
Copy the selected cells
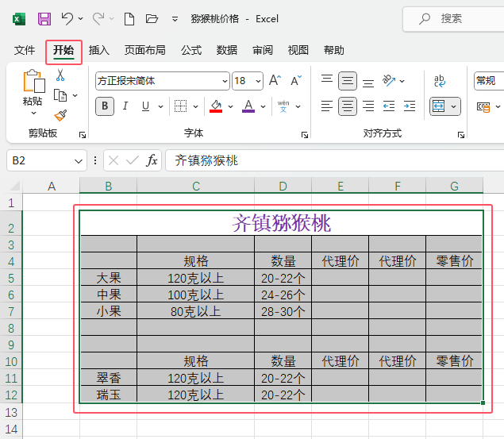(60, 95)
